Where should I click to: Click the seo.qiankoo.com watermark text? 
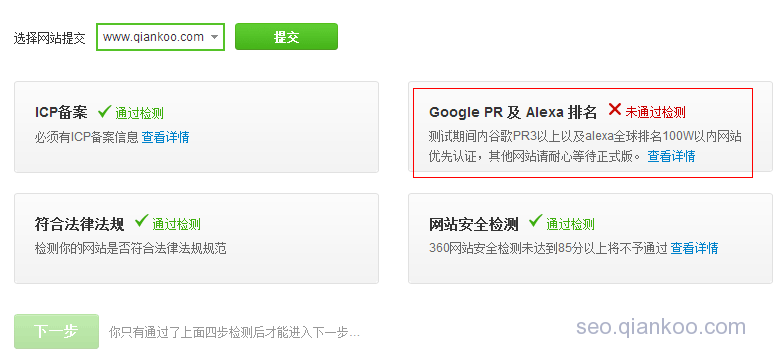(661, 327)
